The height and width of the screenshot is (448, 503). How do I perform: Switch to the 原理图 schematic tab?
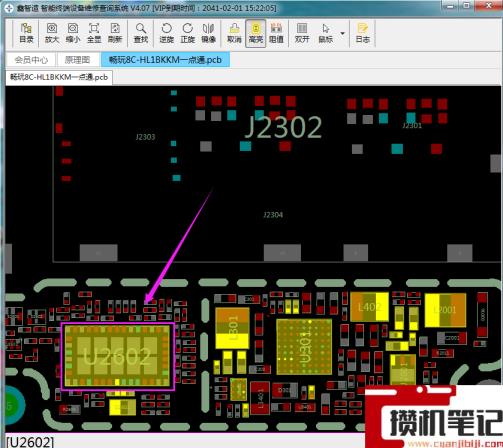tap(78, 60)
